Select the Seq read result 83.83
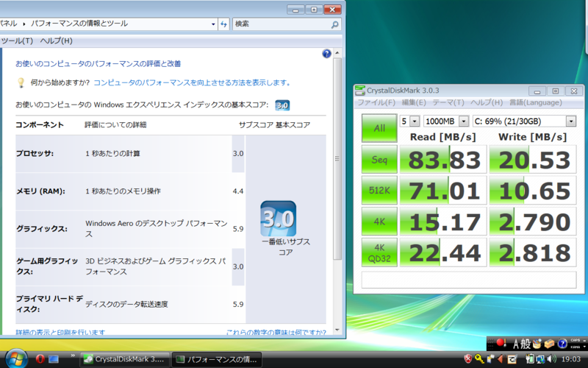This screenshot has height=368, width=588. pyautogui.click(x=443, y=160)
